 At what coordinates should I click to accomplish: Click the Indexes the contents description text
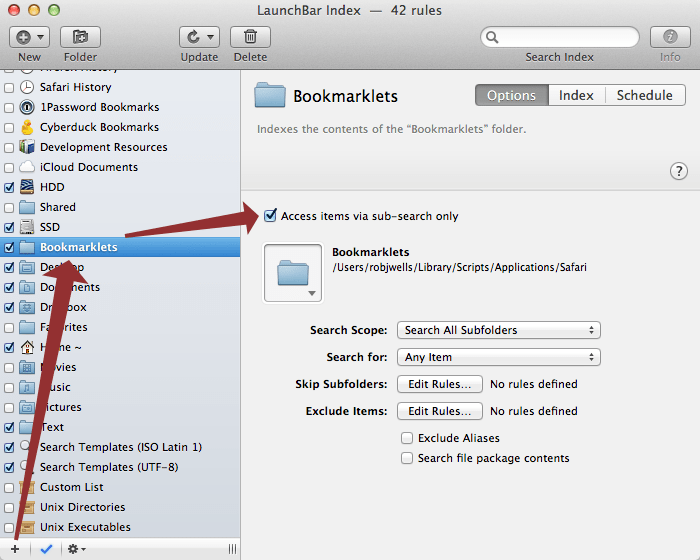392,129
